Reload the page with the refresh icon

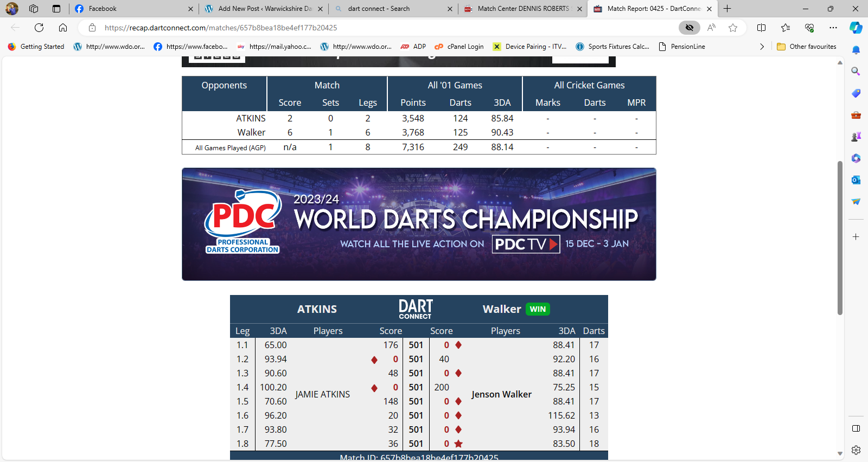click(39, 28)
